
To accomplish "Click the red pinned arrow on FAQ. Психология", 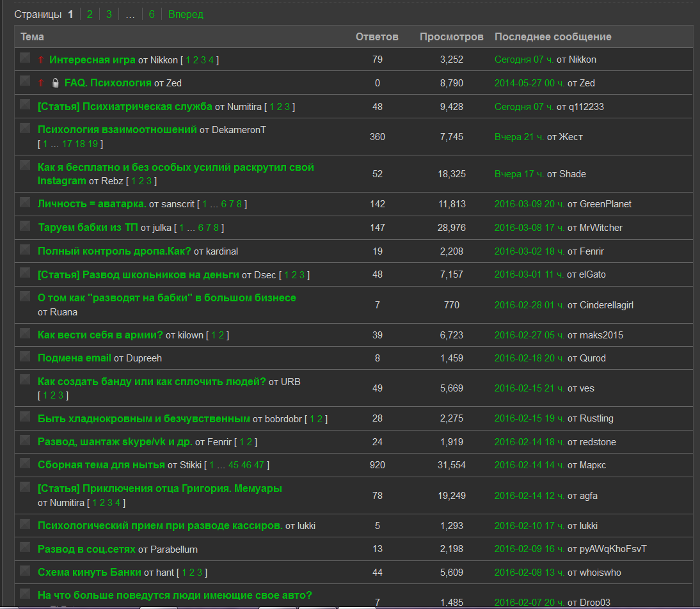I will click(41, 83).
